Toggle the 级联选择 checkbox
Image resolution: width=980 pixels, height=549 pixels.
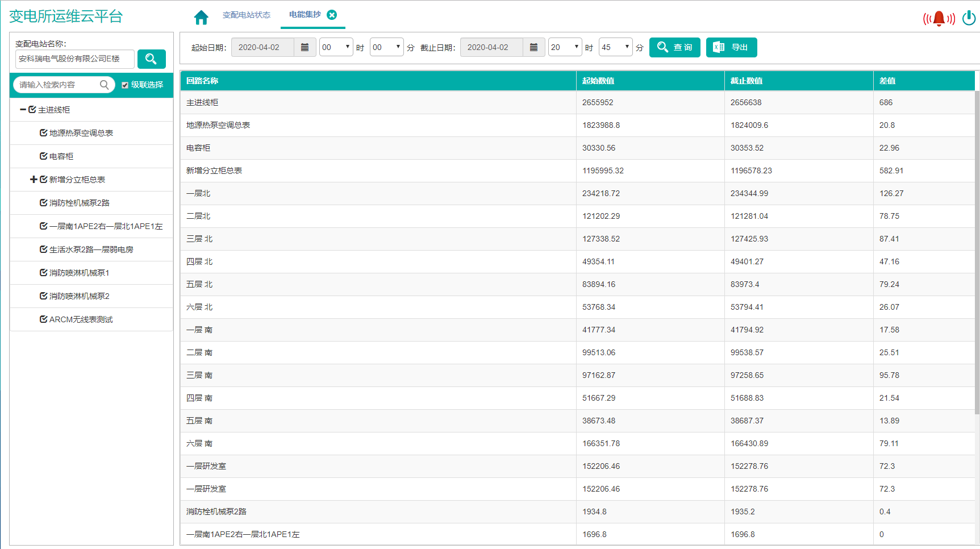pos(125,85)
